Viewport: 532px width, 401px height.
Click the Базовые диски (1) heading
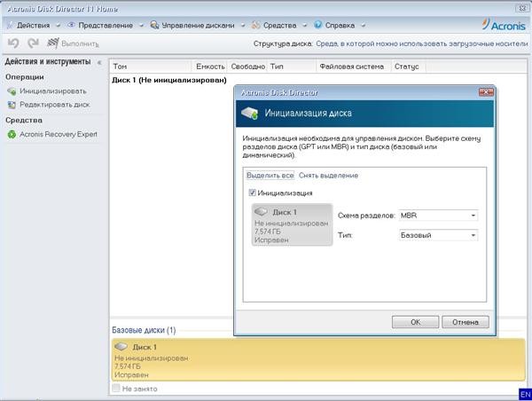click(x=144, y=330)
